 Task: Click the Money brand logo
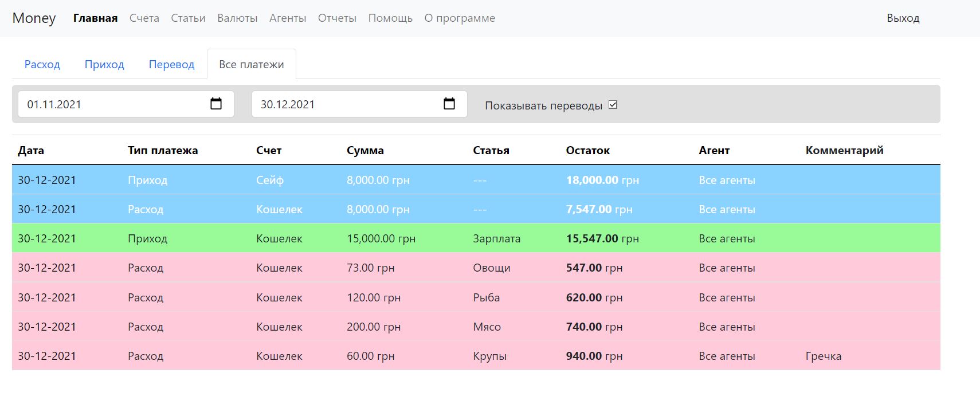(x=34, y=18)
